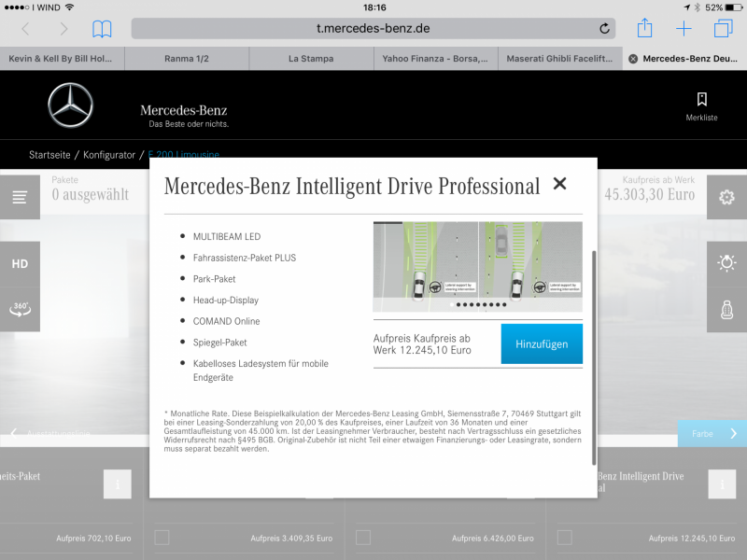The height and width of the screenshot is (560, 747).
Task: Click the Spiegel-Paket list item
Action: (220, 343)
